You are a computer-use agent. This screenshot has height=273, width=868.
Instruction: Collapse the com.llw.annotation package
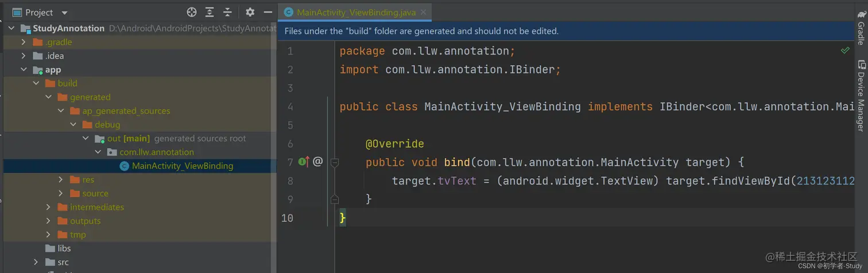[x=98, y=152]
